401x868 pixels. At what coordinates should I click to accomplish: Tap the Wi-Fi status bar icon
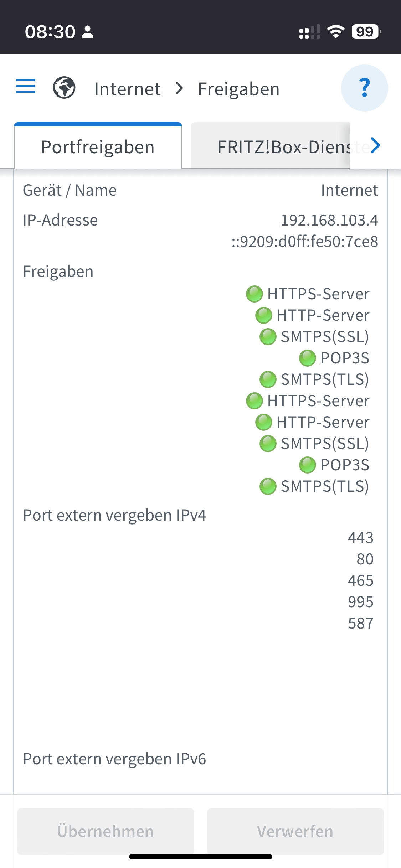tap(336, 32)
